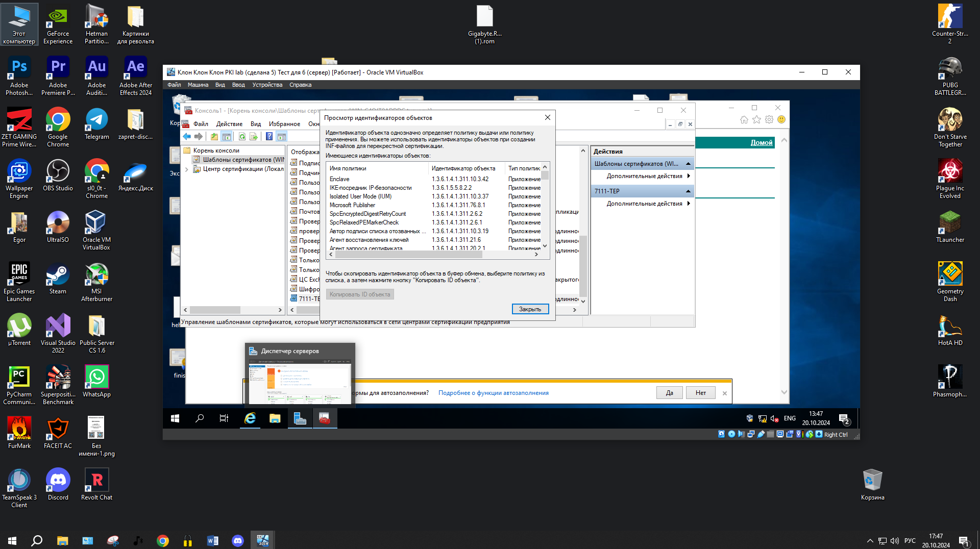Collapse Шаблоны сертификатов actions section
Viewport: 980px width, 549px height.
(x=688, y=164)
